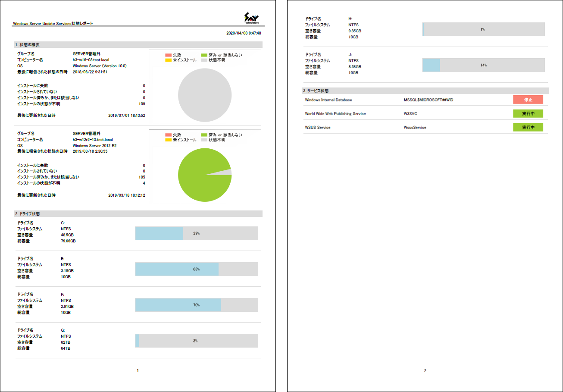Viewport: 563px width, 392px height.
Task: Click the 停止 status badge for Windows Internal Database
Action: [x=528, y=100]
